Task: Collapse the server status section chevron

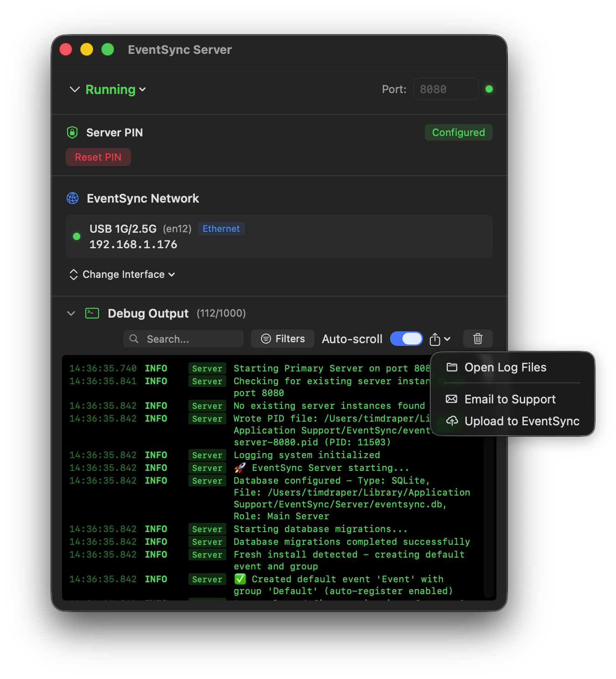Action: coord(75,89)
